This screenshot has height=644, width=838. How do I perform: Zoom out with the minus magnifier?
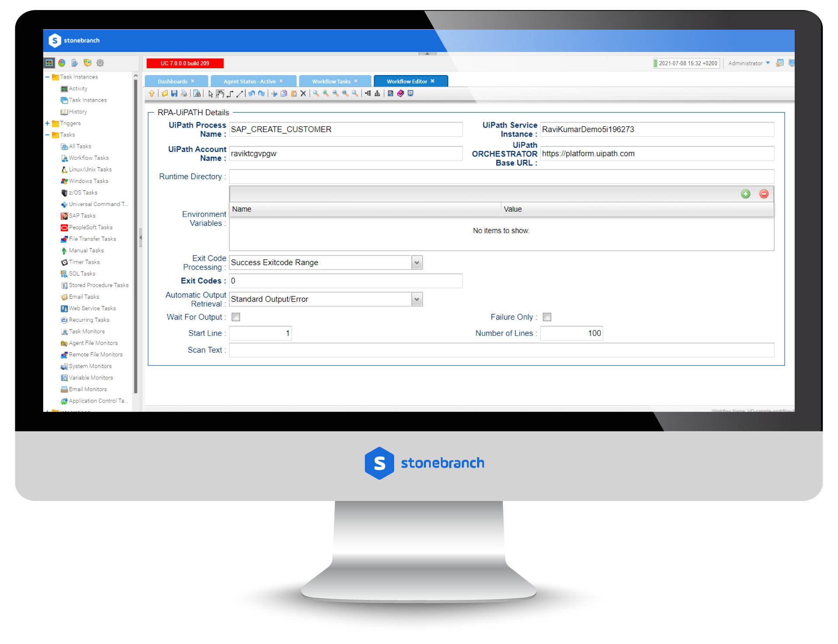335,93
